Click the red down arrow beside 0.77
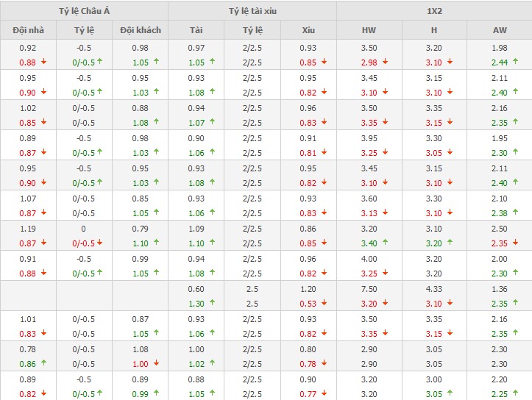 click(x=324, y=394)
